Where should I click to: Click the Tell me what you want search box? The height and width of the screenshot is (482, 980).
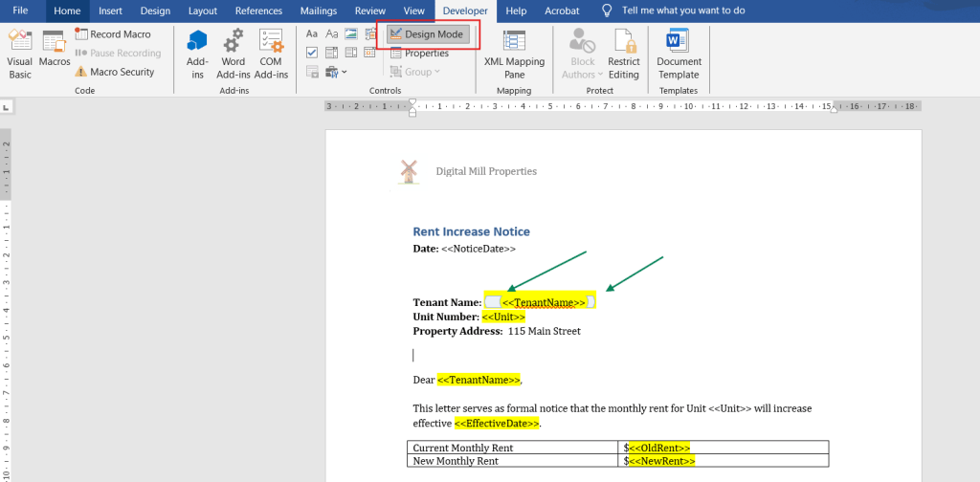[683, 11]
